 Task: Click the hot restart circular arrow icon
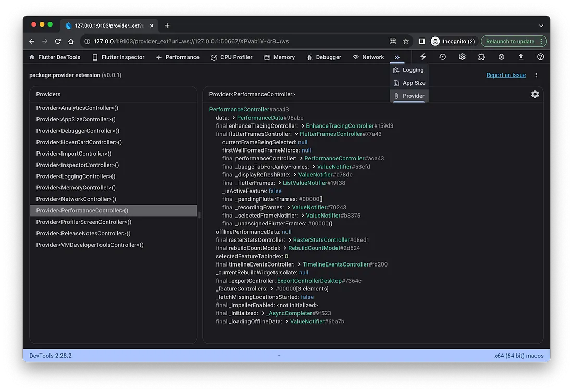[x=442, y=57]
